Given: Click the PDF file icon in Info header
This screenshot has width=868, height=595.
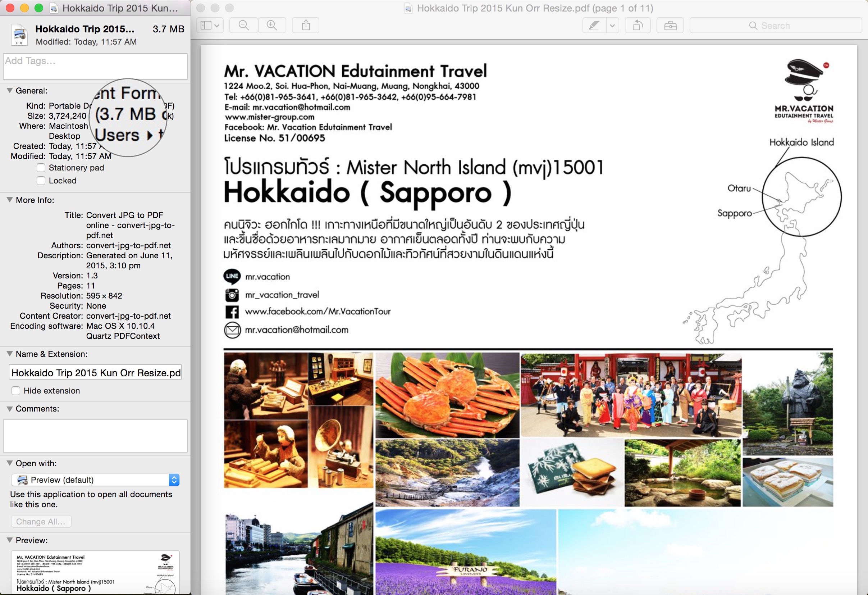Looking at the screenshot, I should (x=19, y=35).
